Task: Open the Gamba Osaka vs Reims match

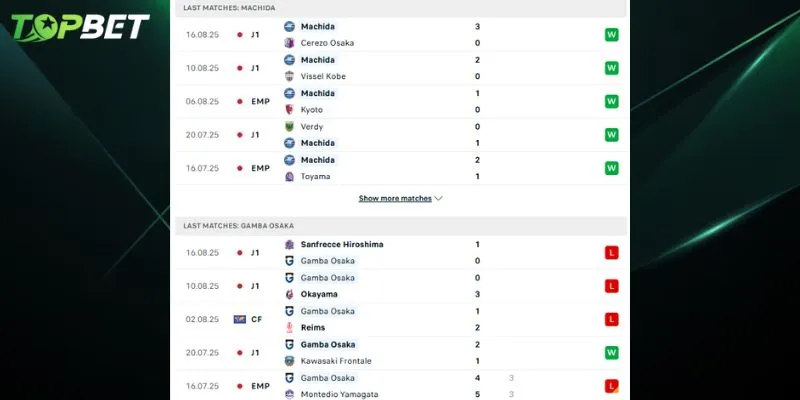Action: coord(400,319)
